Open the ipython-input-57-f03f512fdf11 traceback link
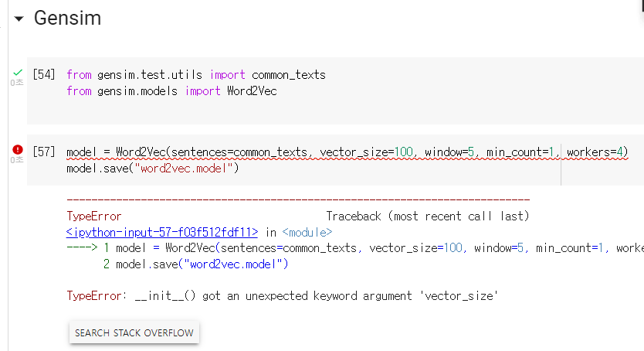Screen dimensions: 644x351 [x=162, y=232]
